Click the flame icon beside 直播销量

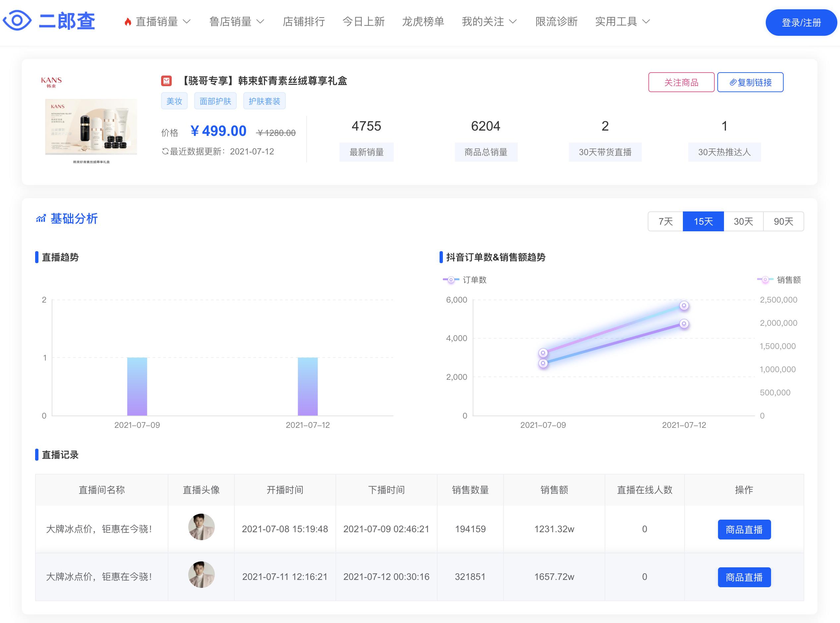click(x=128, y=22)
